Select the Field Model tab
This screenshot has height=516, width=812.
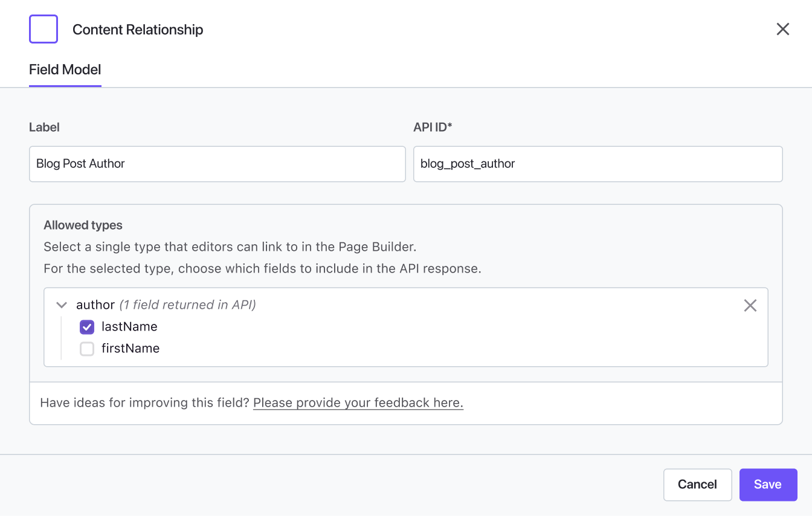pyautogui.click(x=65, y=69)
